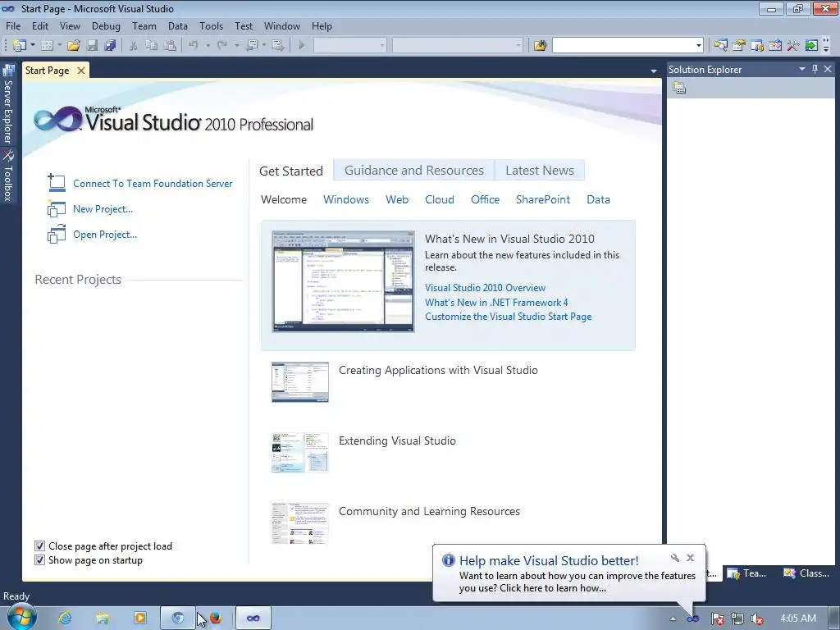The image size is (840, 630).
Task: Open the Object Browser toolbar icon
Action: tap(775, 46)
